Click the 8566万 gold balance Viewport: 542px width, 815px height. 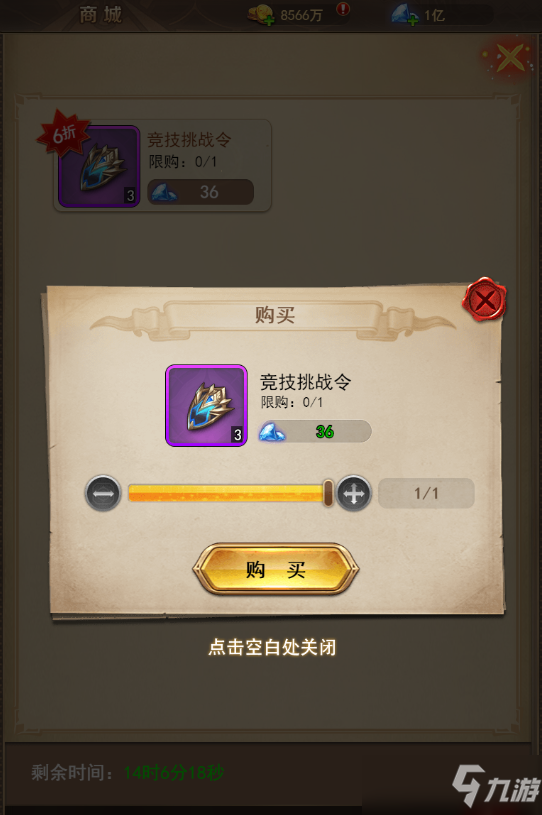click(301, 16)
